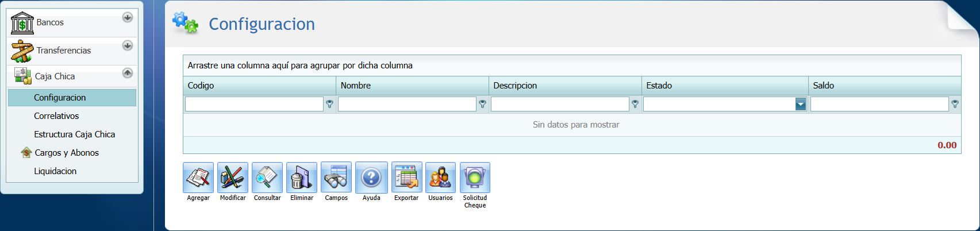Click the Solicitud Cheque icon
This screenshot has height=231, width=980.
point(475,178)
